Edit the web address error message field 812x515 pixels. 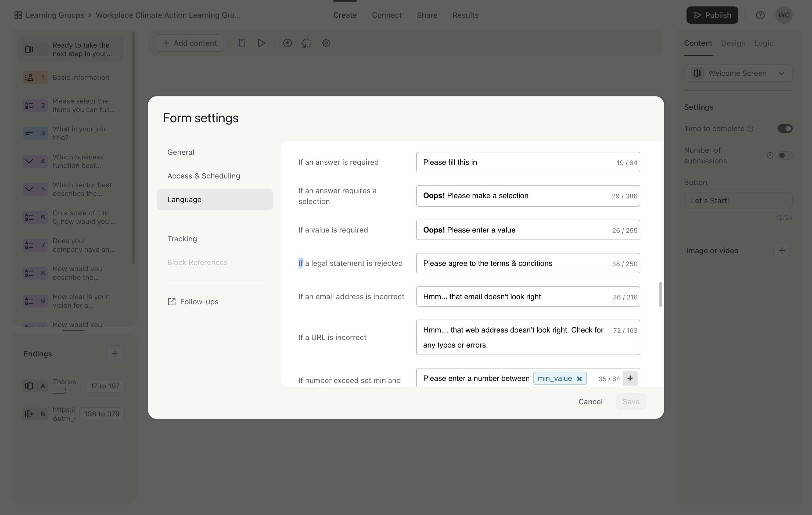[x=528, y=337]
